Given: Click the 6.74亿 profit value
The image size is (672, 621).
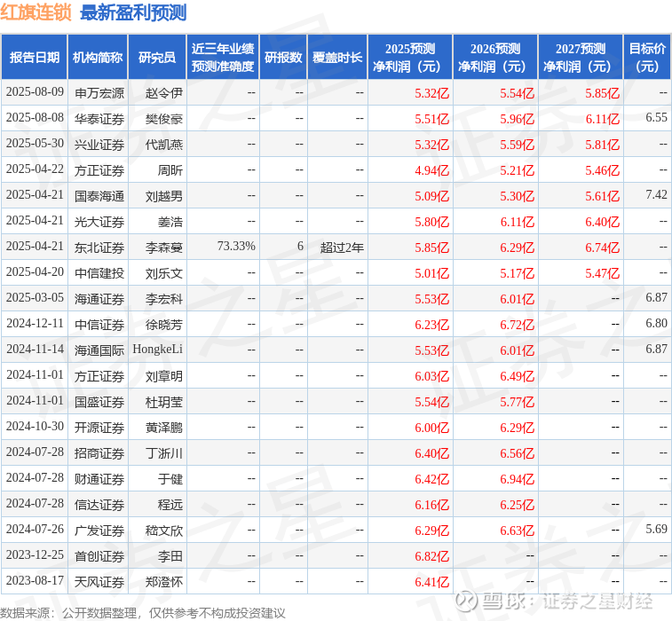Looking at the screenshot, I should (x=603, y=248).
